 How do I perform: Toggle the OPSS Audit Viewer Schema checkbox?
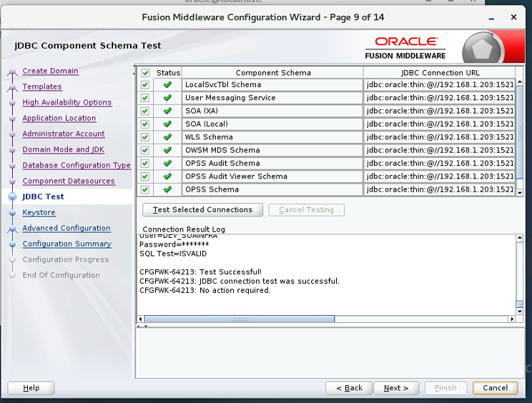tap(145, 176)
